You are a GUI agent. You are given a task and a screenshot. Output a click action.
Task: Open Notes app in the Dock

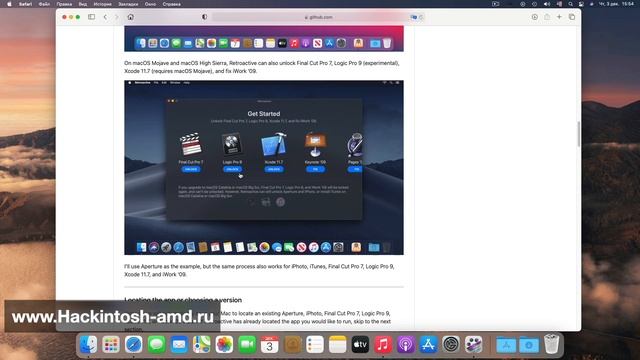pos(338,344)
